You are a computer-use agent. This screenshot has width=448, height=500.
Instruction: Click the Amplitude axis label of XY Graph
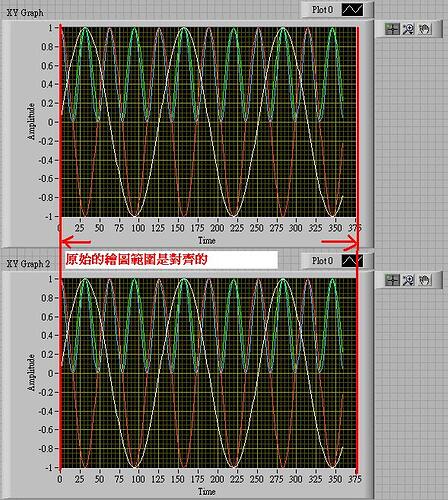click(x=31, y=122)
